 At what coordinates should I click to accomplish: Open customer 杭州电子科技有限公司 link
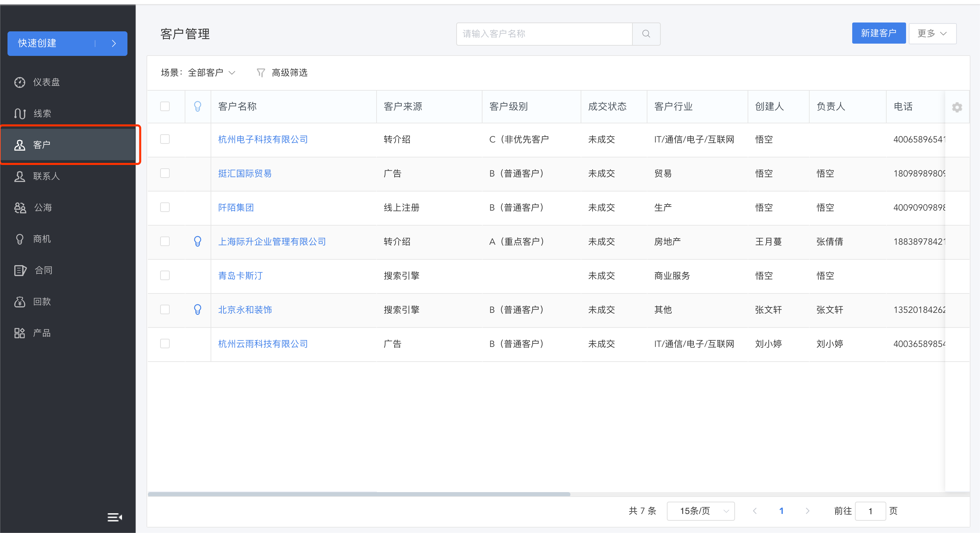click(x=263, y=139)
